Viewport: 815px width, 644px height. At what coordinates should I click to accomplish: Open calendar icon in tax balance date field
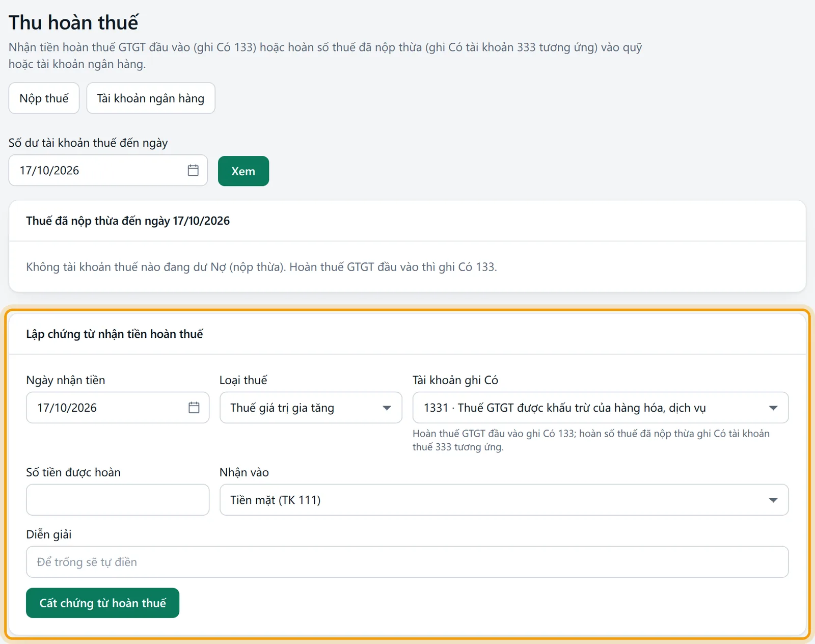point(193,170)
